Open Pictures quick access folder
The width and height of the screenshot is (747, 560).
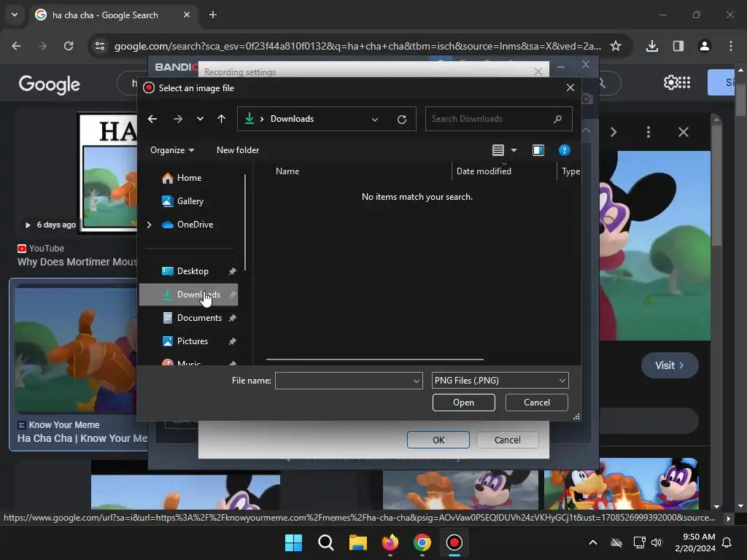tap(193, 341)
